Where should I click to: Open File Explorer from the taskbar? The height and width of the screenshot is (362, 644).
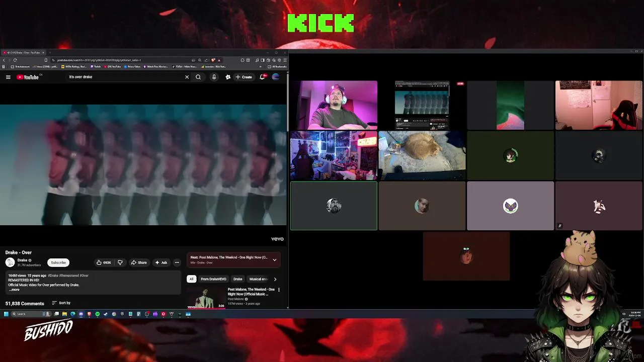coord(64,314)
